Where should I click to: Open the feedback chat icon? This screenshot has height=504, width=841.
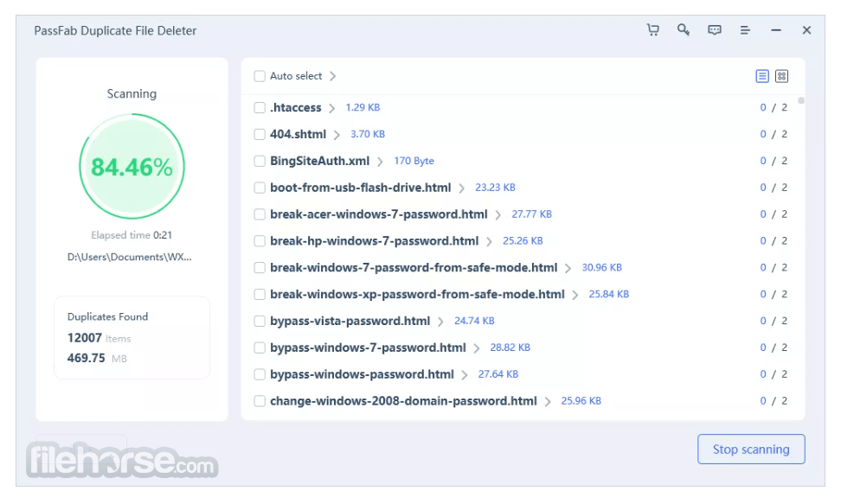tap(715, 30)
